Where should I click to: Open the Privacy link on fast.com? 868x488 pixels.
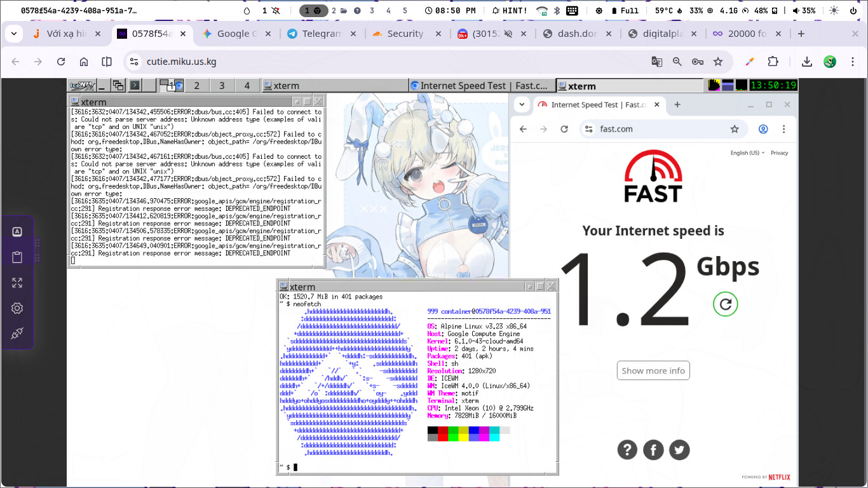(x=779, y=153)
